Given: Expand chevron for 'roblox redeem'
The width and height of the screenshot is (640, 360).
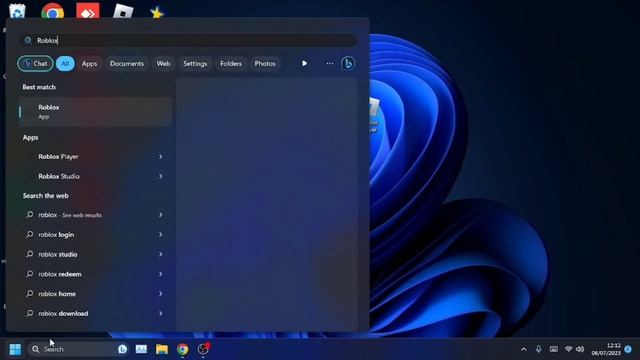Looking at the screenshot, I should point(160,274).
